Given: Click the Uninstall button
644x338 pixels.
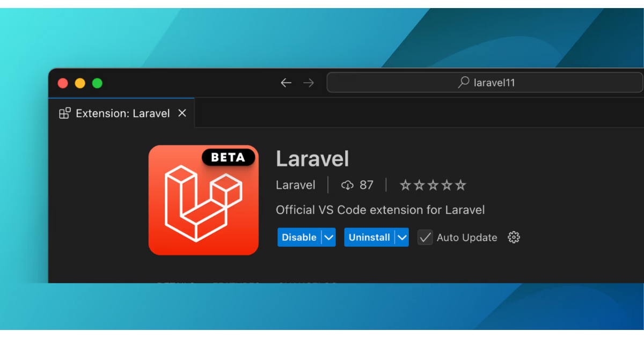Looking at the screenshot, I should click(x=368, y=237).
